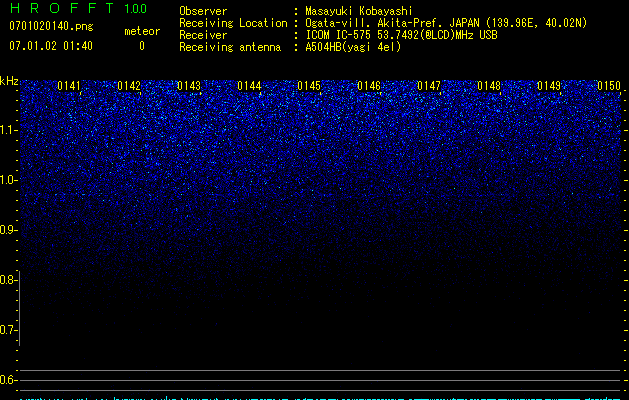Click the meteor label
The width and height of the screenshot is (629, 400).
pyautogui.click(x=142, y=31)
